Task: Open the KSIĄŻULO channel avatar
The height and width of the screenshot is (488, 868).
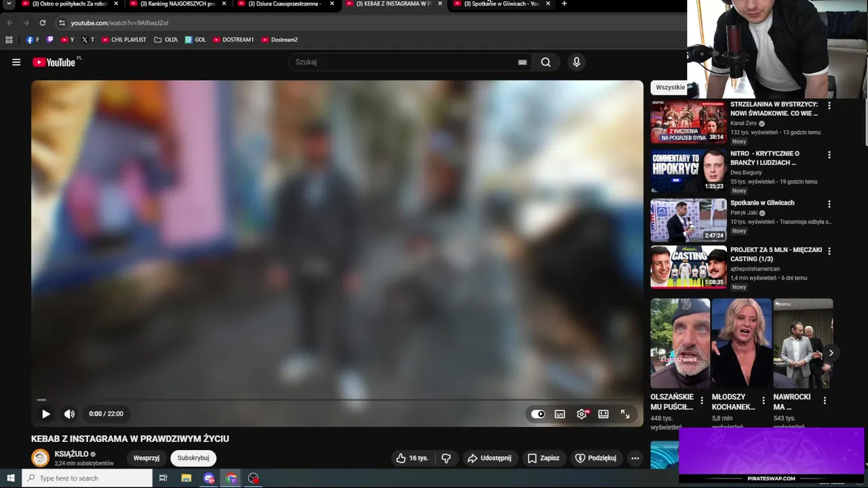Action: 41,458
